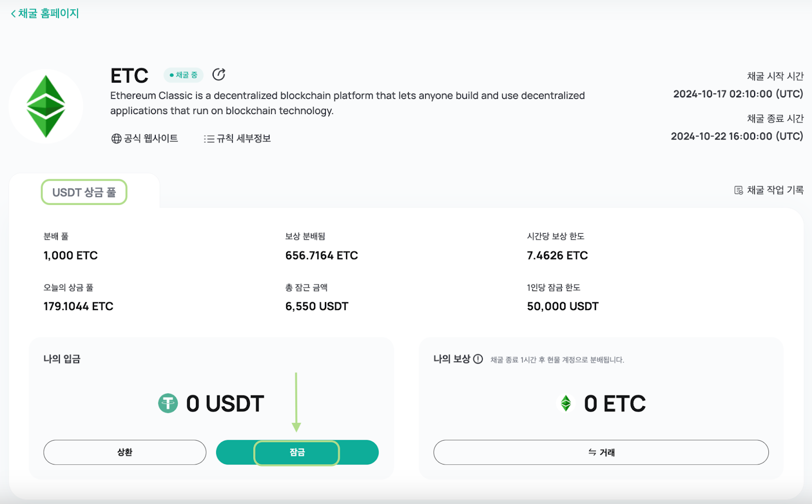Switch to the USDT 상금 풀 tab
Screen dimensions: 812x504
pyautogui.click(x=84, y=192)
